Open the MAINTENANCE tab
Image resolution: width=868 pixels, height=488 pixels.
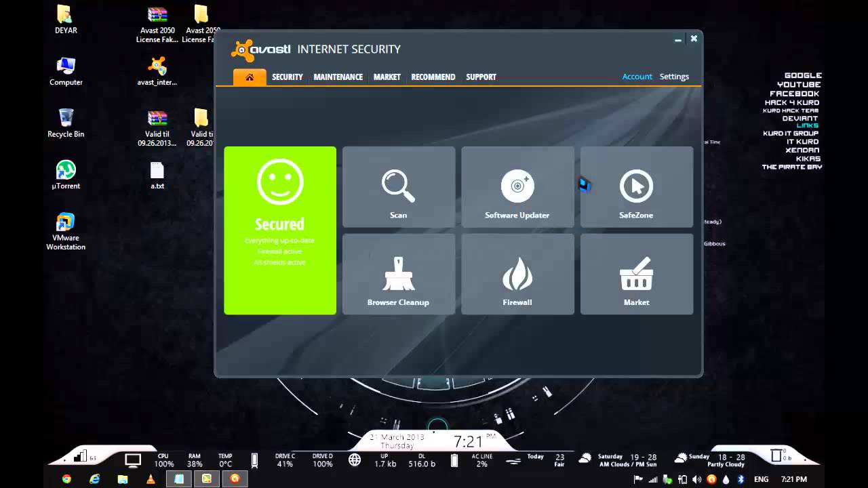point(338,77)
